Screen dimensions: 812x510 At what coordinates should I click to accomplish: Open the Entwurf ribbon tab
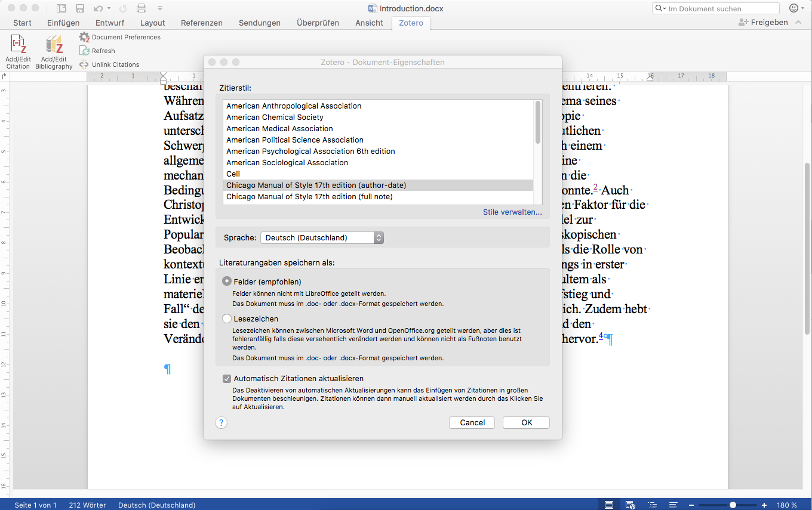pos(110,23)
